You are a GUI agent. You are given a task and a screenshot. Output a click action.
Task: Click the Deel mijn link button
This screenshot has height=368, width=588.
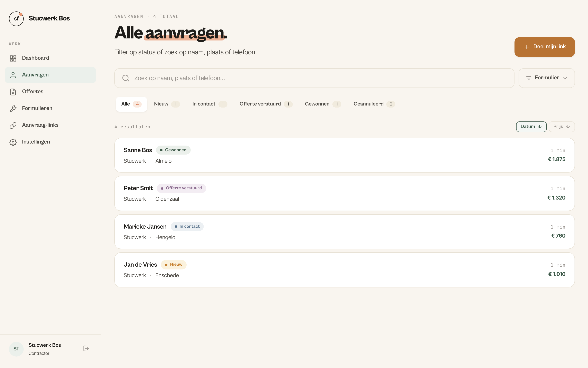pos(545,47)
